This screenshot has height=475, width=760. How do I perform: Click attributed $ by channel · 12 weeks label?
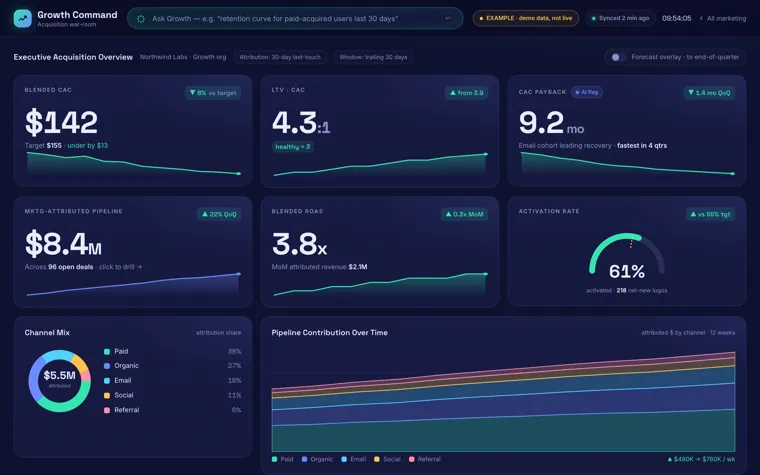(x=688, y=332)
